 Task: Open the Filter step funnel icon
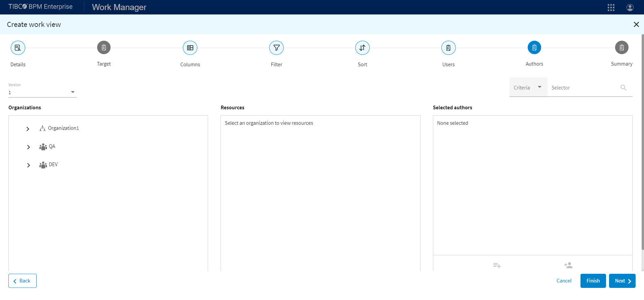click(x=276, y=48)
